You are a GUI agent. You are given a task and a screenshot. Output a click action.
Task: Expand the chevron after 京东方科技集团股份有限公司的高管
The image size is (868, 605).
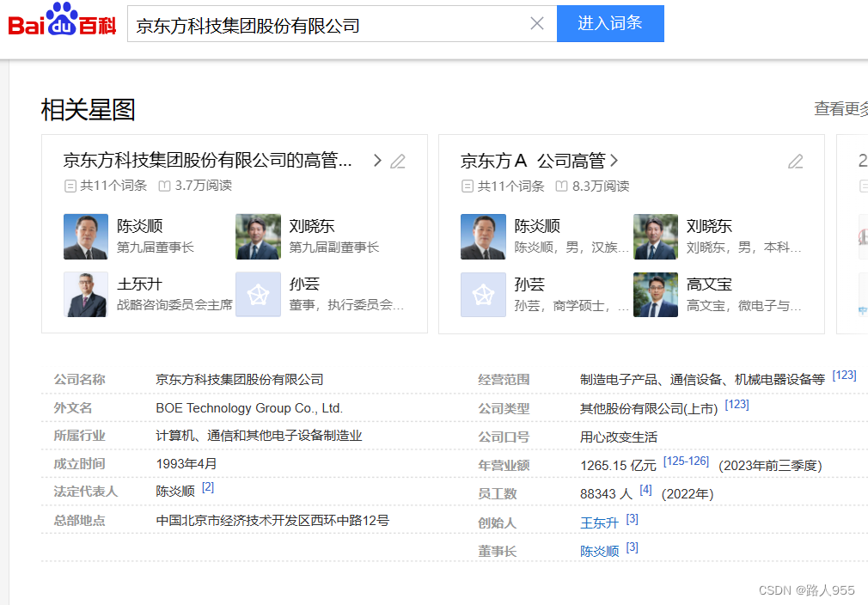pos(377,161)
